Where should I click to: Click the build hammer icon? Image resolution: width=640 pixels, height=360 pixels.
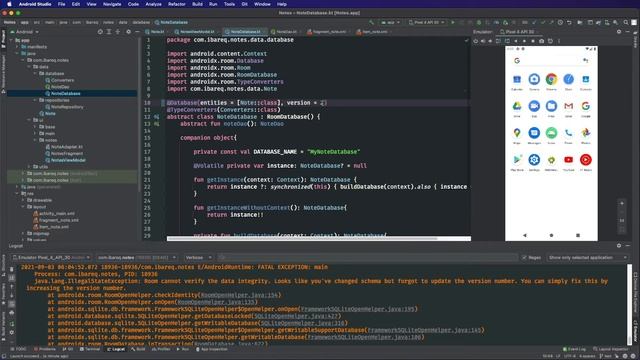371,22
